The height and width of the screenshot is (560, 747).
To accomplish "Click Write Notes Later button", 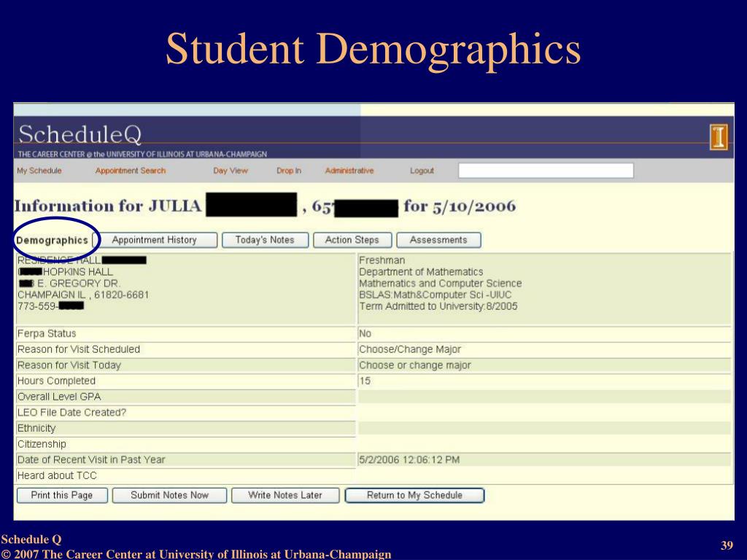I will coord(285,495).
